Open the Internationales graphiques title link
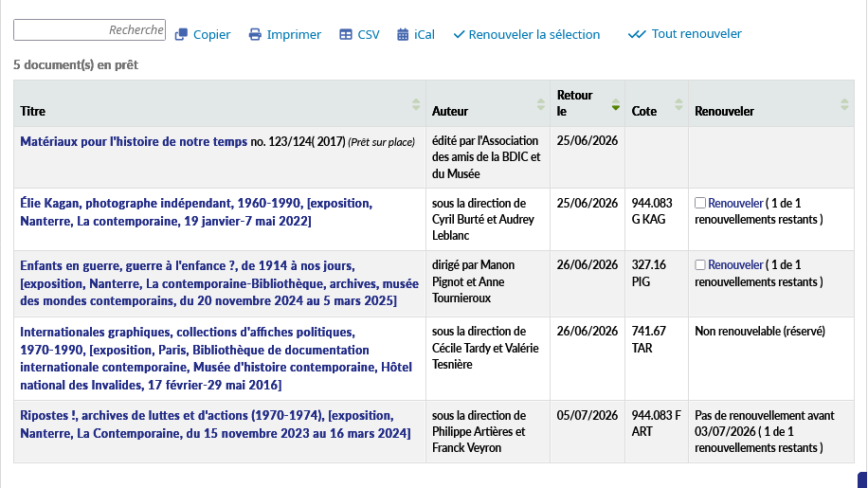868x488 pixels. pos(216,358)
